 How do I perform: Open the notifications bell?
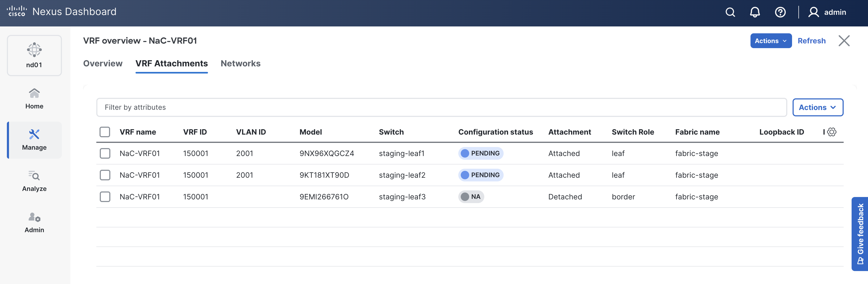coord(754,12)
